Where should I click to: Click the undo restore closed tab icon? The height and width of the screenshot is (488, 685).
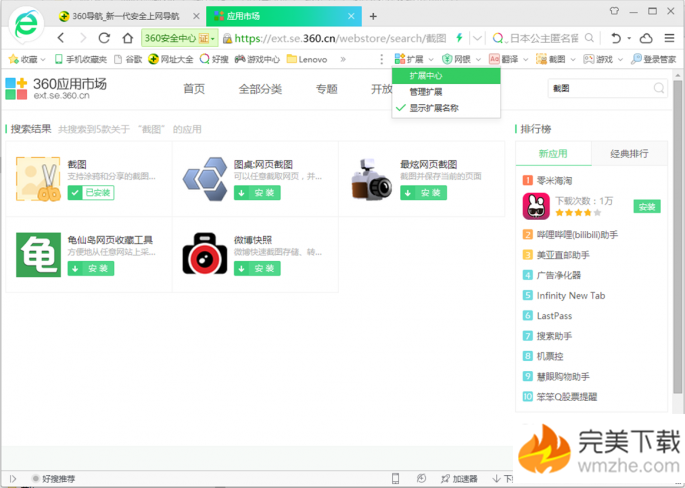click(x=616, y=38)
